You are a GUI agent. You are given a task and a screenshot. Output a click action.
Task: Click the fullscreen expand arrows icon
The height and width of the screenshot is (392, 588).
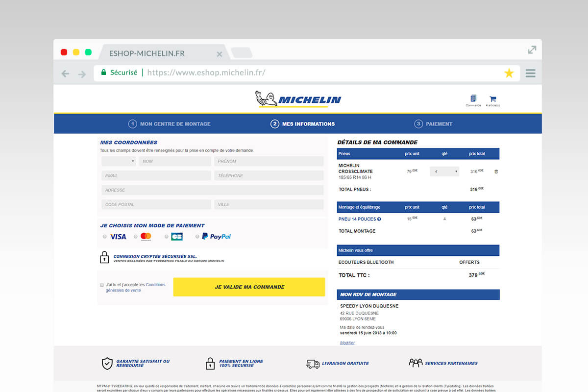[532, 49]
